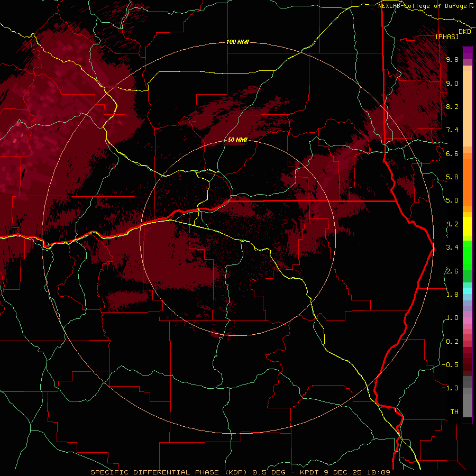Click the 1.0 value on the color scale
The image size is (476, 476).
[452, 318]
